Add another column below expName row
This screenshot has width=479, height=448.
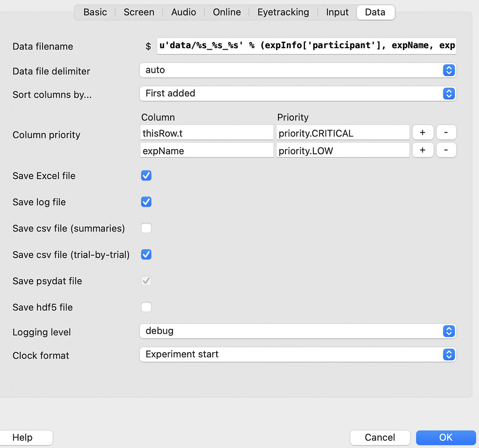pos(423,150)
